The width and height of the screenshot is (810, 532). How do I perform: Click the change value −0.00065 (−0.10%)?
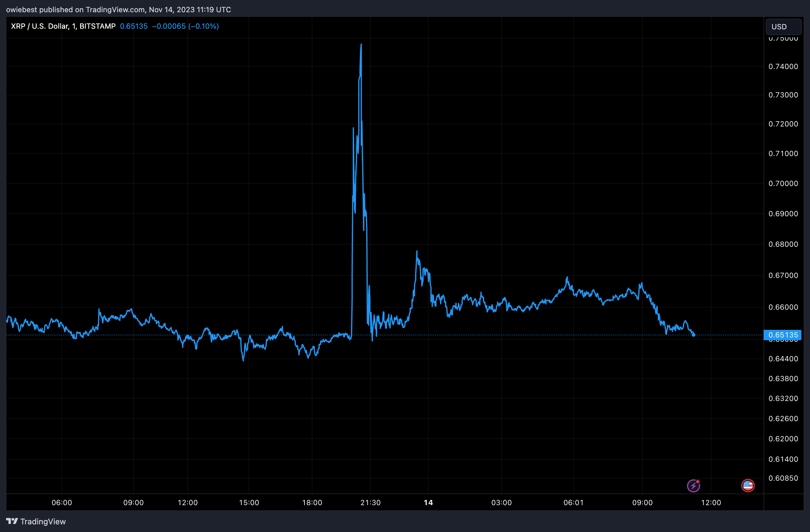click(x=186, y=26)
